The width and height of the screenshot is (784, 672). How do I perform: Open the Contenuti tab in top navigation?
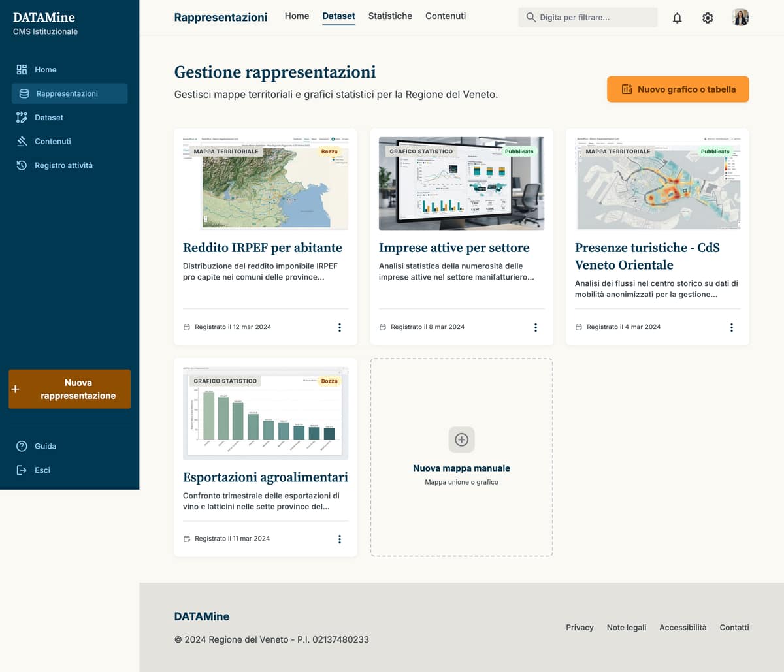tap(446, 16)
